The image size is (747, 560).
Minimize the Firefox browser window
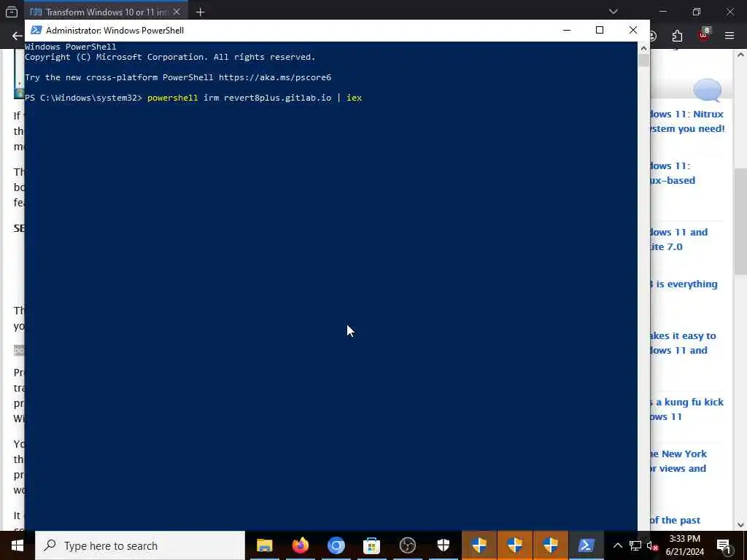[x=663, y=12]
